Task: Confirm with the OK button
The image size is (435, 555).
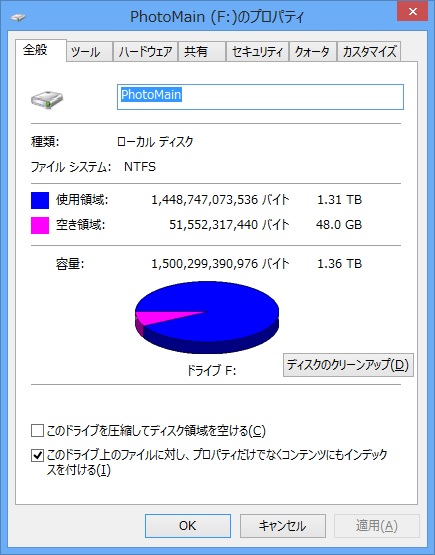Action: pos(188,526)
